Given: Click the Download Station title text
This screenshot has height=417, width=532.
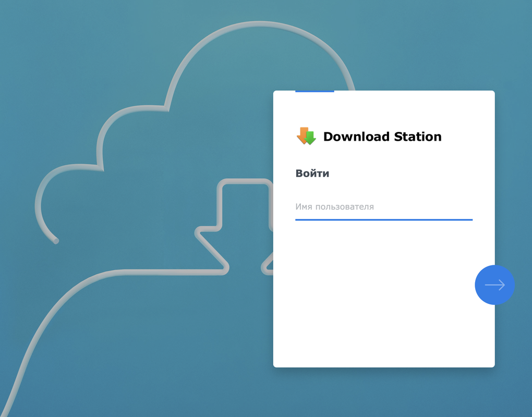Looking at the screenshot, I should [x=382, y=136].
